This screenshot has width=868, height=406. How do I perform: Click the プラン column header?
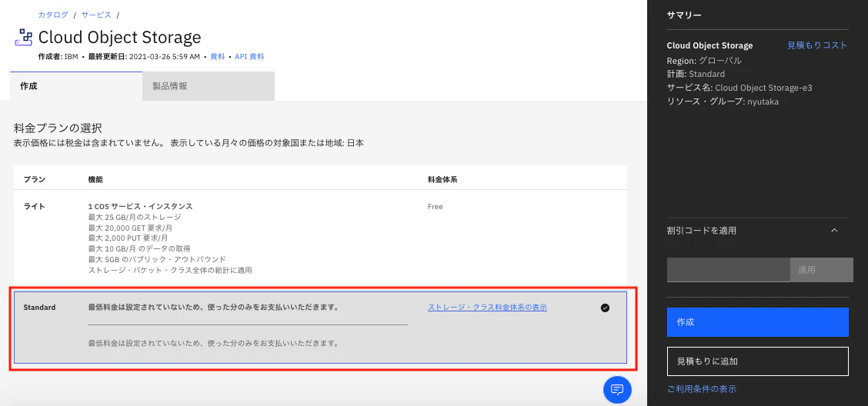(x=35, y=181)
